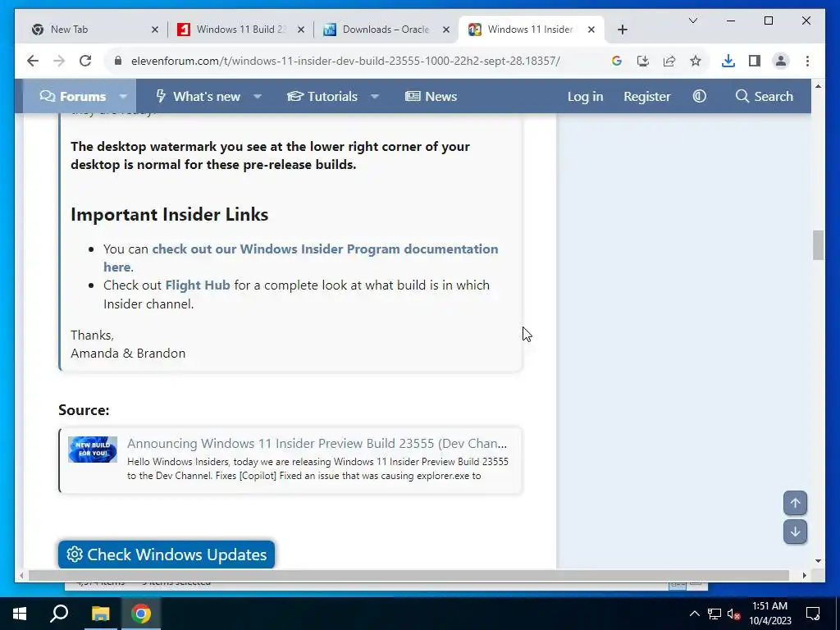The image size is (840, 630).
Task: Open the Announcing Build 23555 source link
Action: click(317, 444)
